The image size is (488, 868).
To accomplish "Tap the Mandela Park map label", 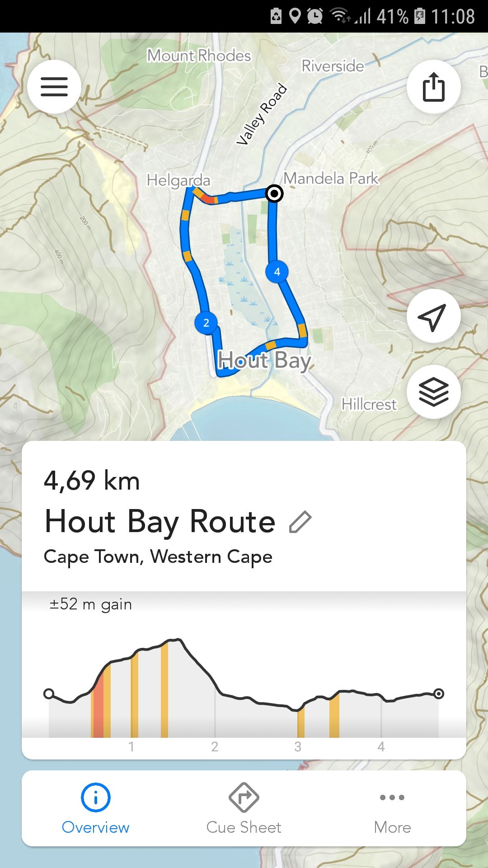I will tap(331, 179).
